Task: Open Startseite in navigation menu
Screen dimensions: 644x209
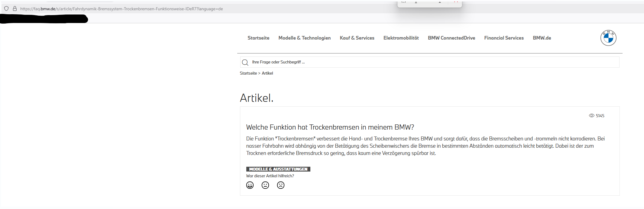Action: (258, 38)
